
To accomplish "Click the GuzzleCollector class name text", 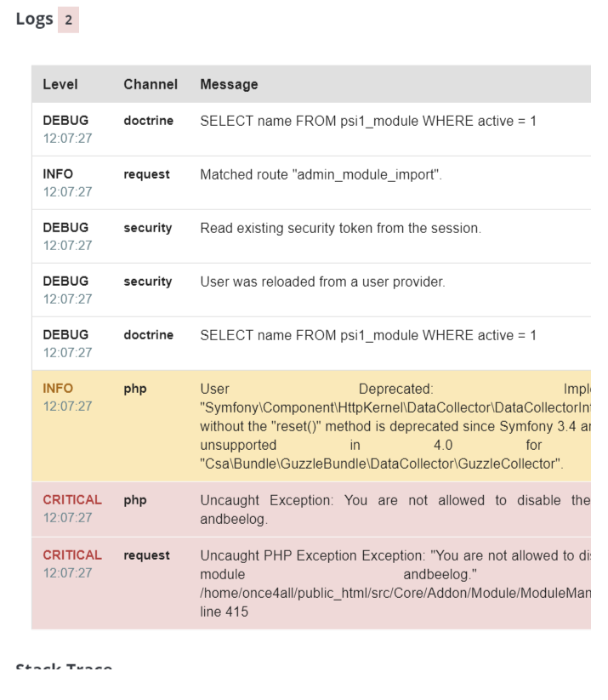I will (x=382, y=464).
